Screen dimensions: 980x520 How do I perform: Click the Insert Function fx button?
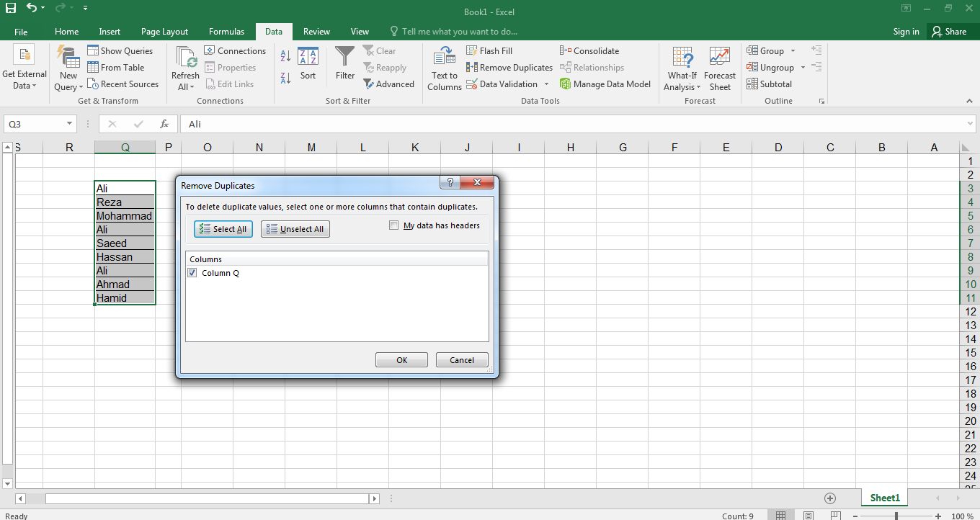coord(164,124)
